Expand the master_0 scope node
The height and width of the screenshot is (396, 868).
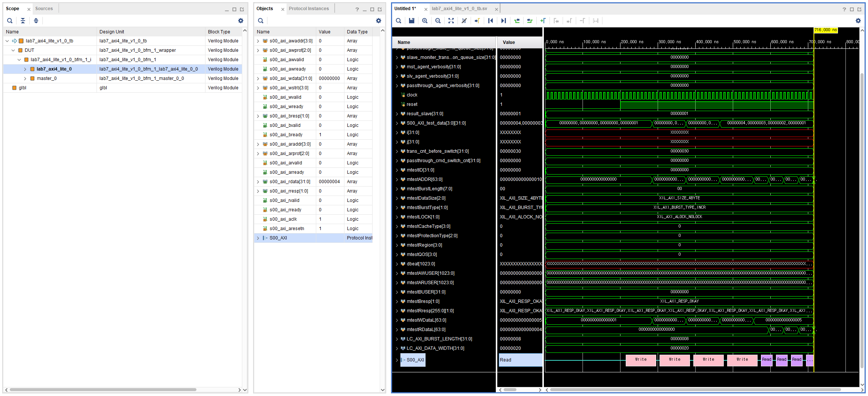click(x=25, y=78)
